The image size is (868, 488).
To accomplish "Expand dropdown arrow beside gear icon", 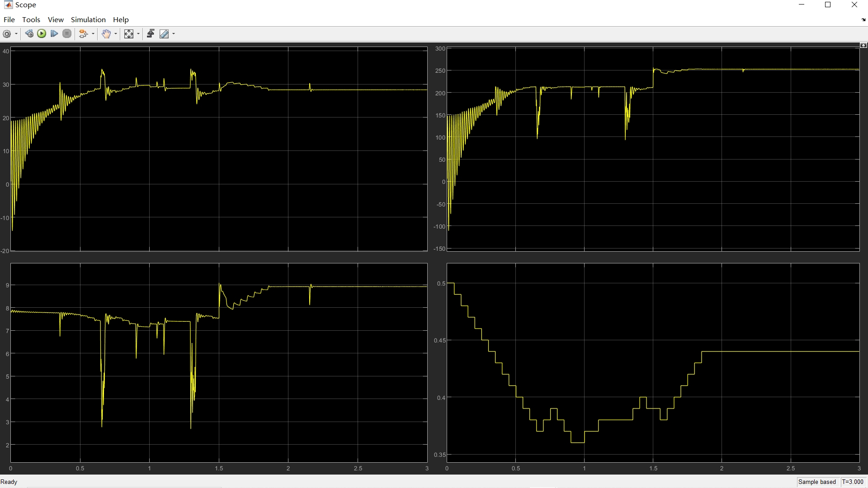I will pos(16,34).
